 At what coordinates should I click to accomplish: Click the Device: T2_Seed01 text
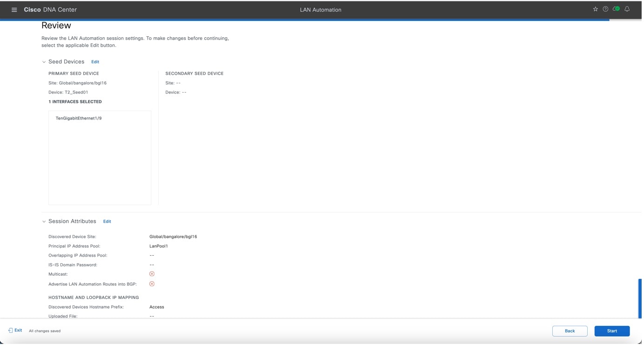tap(68, 93)
